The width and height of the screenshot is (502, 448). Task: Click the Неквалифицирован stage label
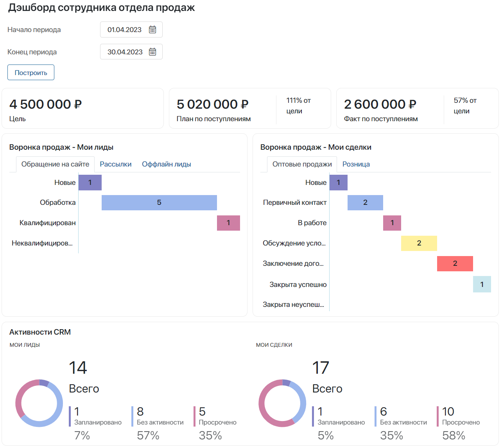click(42, 243)
